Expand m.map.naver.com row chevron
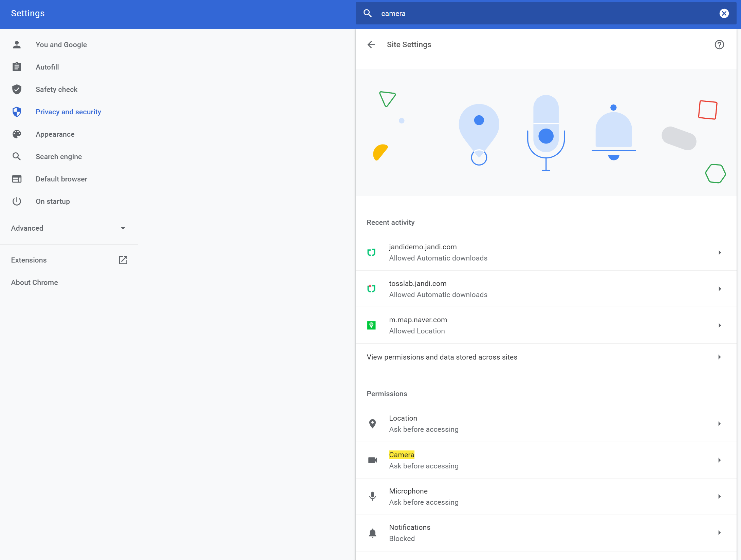The image size is (741, 560). (719, 325)
